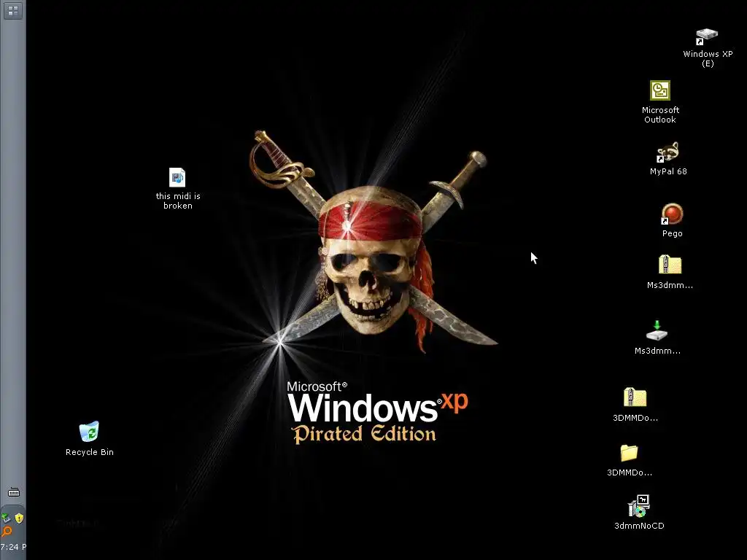747x560 pixels.
Task: Click the 7:24 clock in the taskbar
Action: [x=13, y=547]
